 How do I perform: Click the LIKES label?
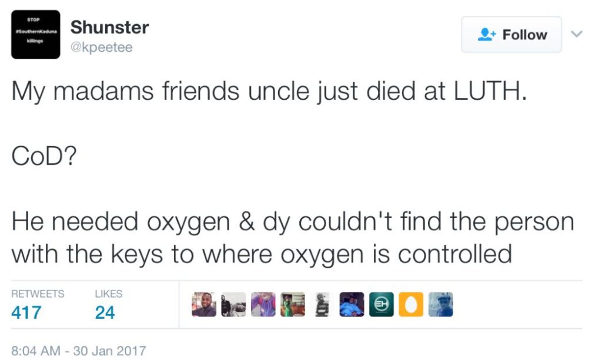point(109,294)
